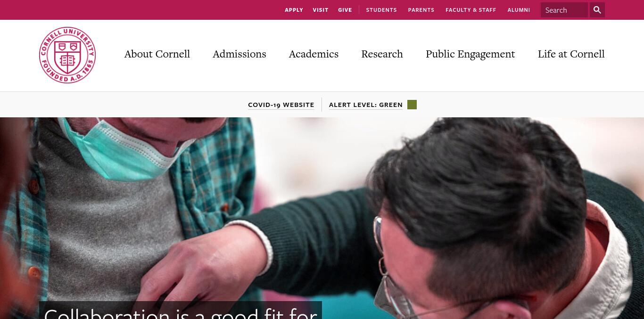Open the Faculty & Staff link
Viewport: 644px width, 319px height.
471,10
